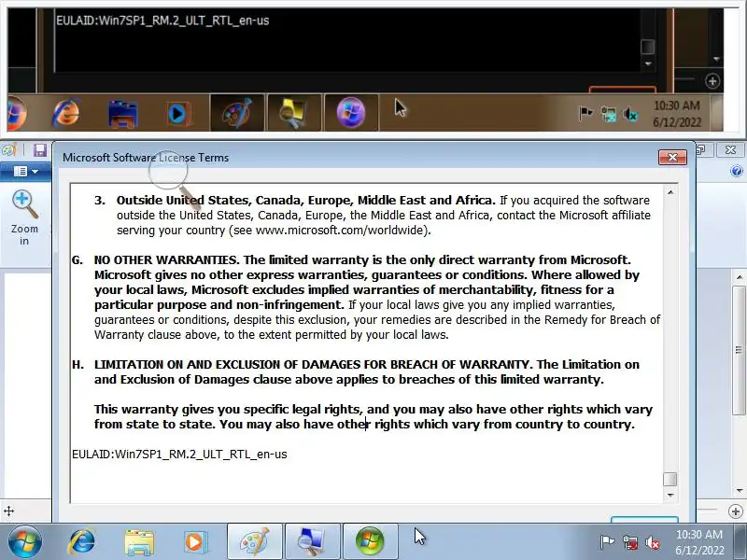The width and height of the screenshot is (747, 560).
Task: Click the network status icon in the bottom tray
Action: 629,542
